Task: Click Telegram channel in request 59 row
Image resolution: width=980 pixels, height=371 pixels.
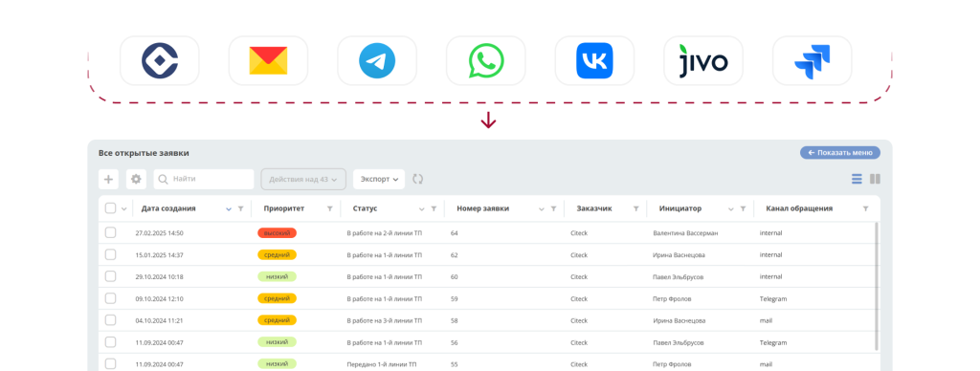Action: (x=773, y=298)
